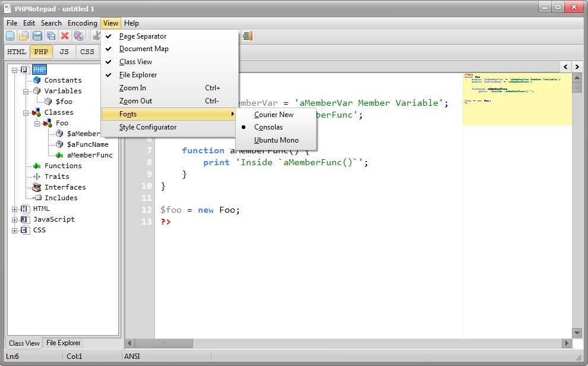
Task: Switch language toggle to JS
Action: pyautogui.click(x=64, y=52)
